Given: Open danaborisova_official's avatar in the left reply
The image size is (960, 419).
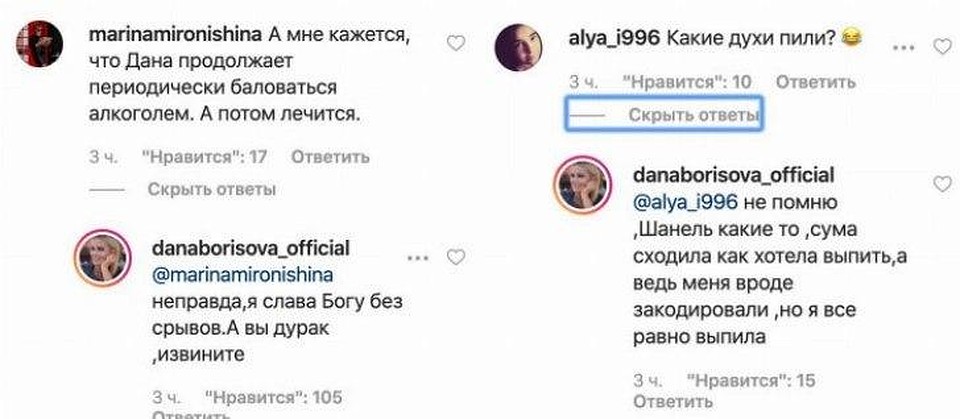Looking at the screenshot, I should tap(103, 258).
